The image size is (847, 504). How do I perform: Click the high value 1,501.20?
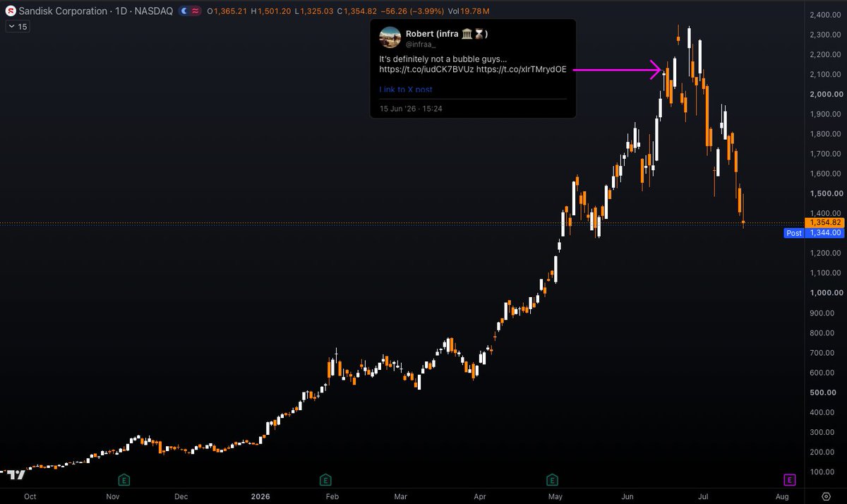coord(273,11)
